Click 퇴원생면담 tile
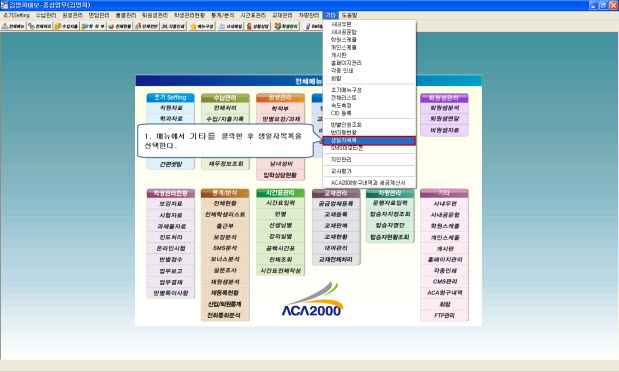Viewport: 619px width, 372px height. 444,119
